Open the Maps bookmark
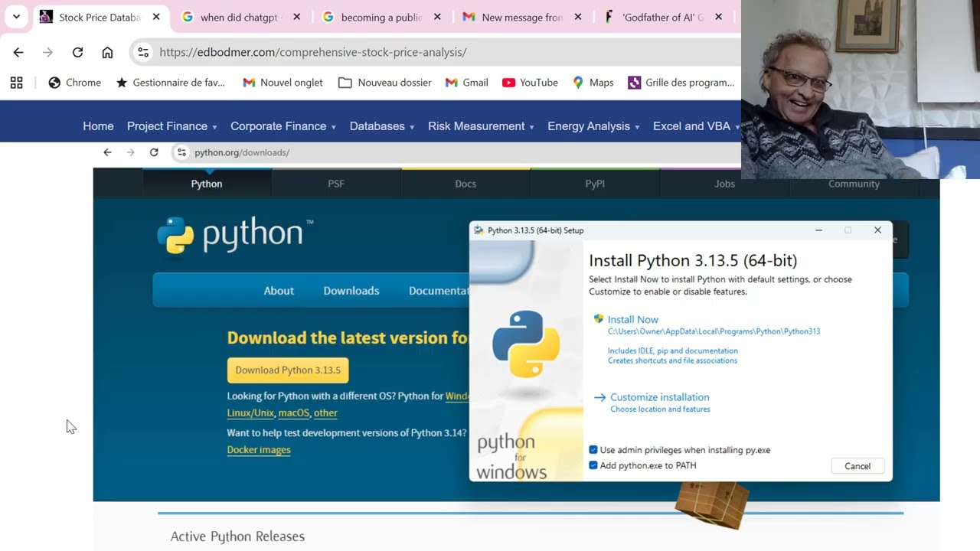 click(593, 83)
